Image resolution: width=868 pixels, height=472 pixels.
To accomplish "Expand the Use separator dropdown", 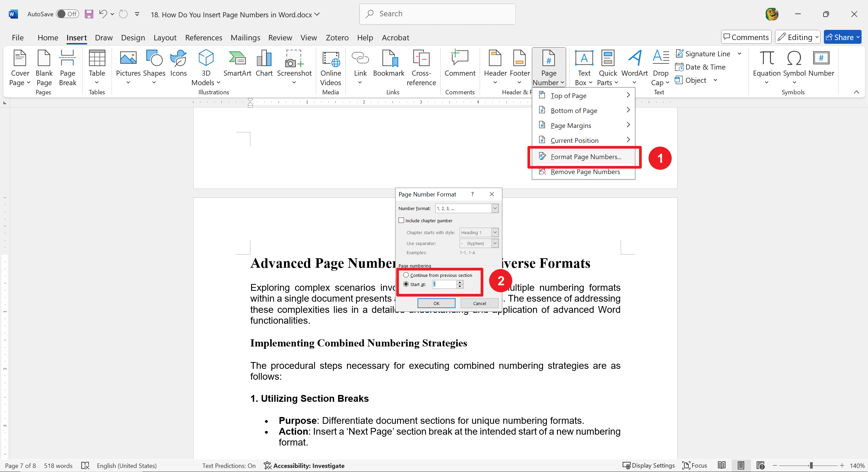I will pos(495,242).
